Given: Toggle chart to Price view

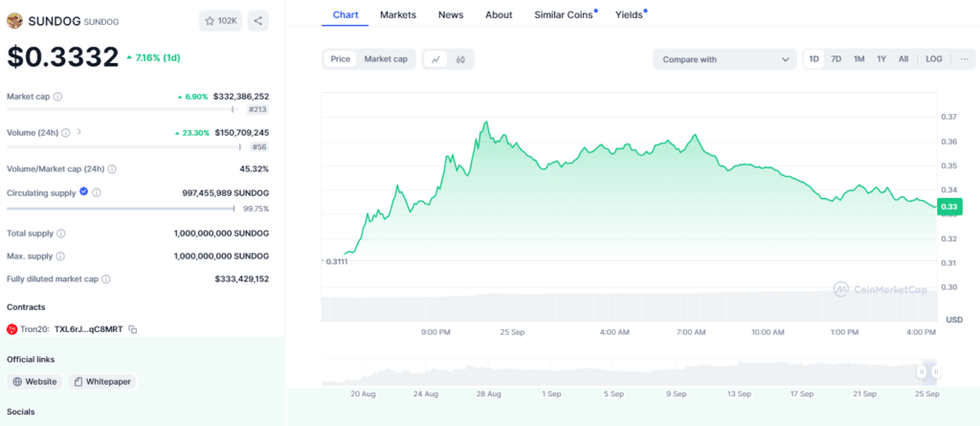Looking at the screenshot, I should point(341,59).
